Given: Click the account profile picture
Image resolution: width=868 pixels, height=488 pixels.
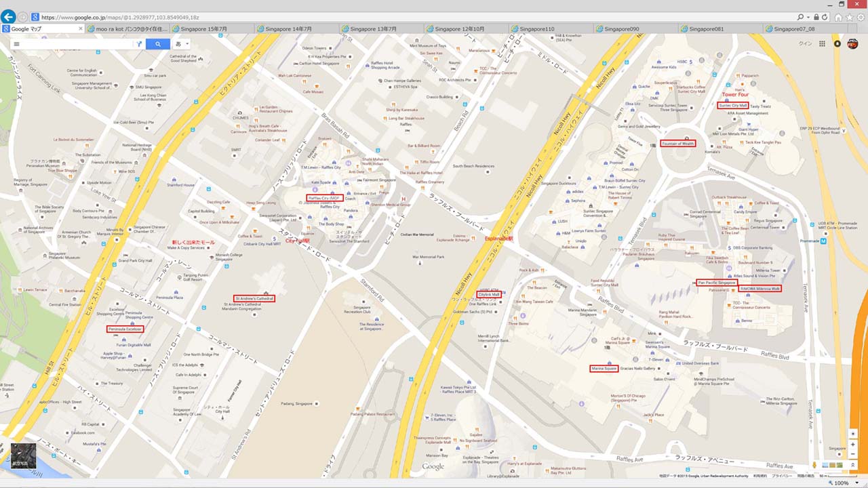Looking at the screenshot, I should pos(852,43).
